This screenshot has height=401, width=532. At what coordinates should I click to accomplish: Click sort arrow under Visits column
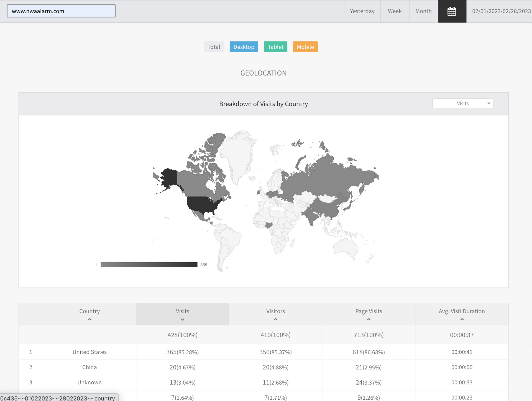pyautogui.click(x=182, y=319)
